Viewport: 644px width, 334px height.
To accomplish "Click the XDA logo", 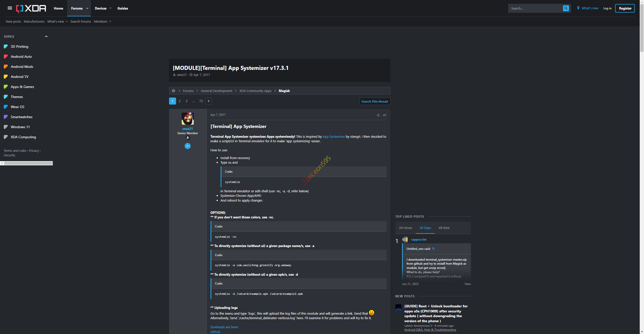I will pos(31,8).
